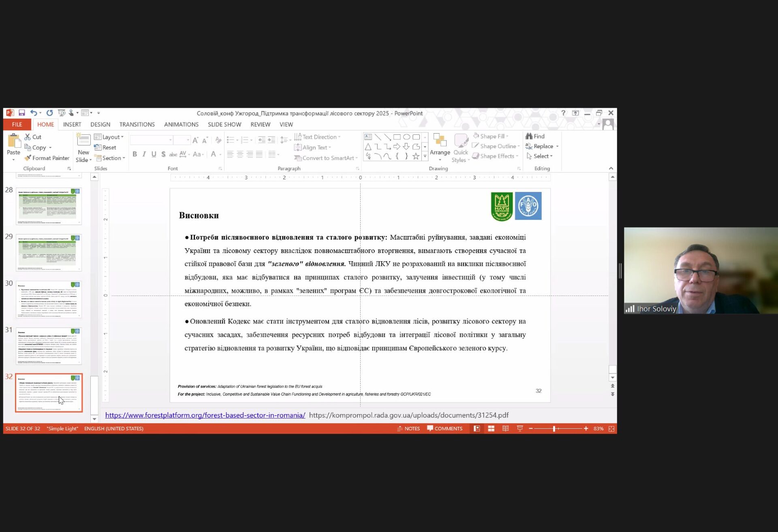Switch to Slide Sorter view in status bar

(x=491, y=428)
